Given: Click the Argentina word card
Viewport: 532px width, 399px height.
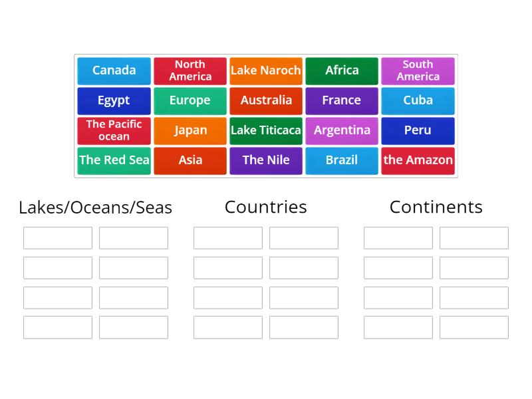Looking at the screenshot, I should pos(342,130).
